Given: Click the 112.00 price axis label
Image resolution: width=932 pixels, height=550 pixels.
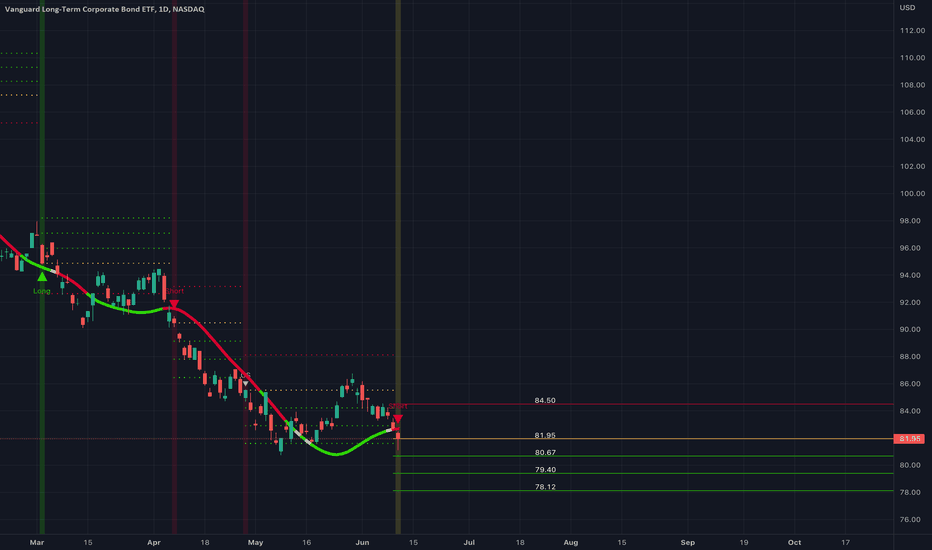Looking at the screenshot, I should tap(912, 30).
